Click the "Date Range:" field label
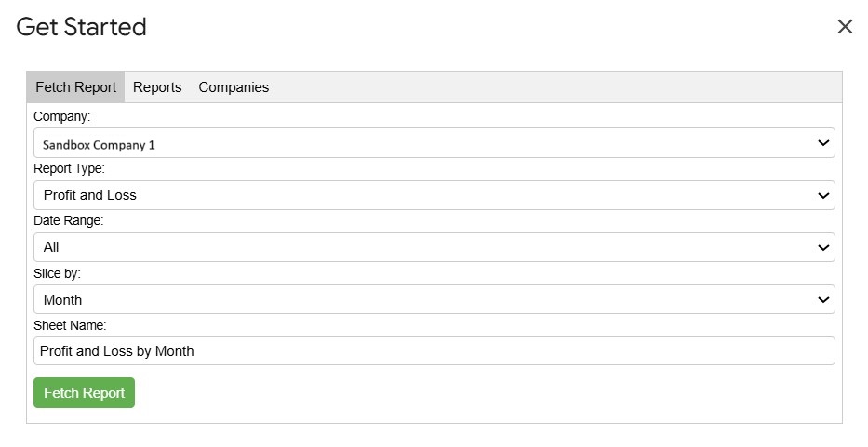The width and height of the screenshot is (868, 447). click(x=69, y=221)
